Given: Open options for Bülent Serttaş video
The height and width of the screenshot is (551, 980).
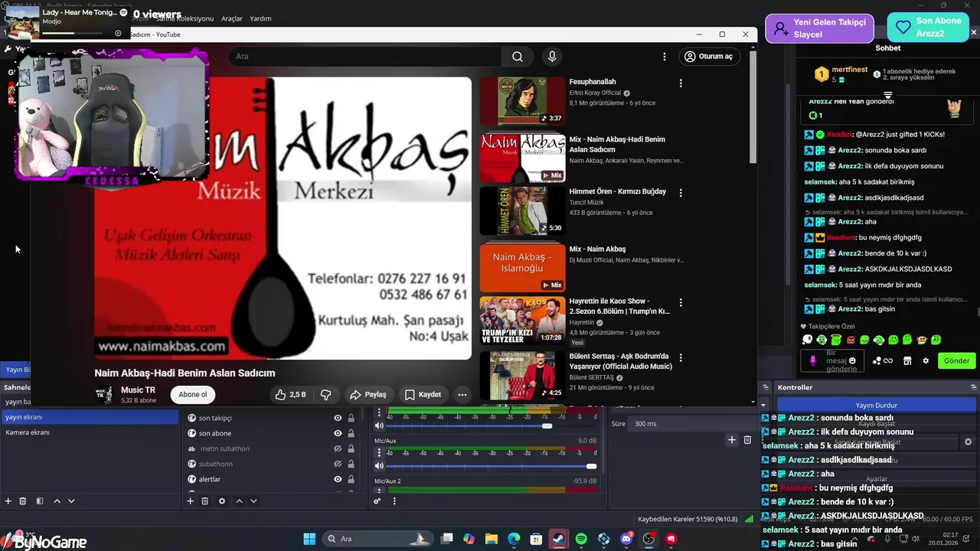Looking at the screenshot, I should click(x=681, y=357).
